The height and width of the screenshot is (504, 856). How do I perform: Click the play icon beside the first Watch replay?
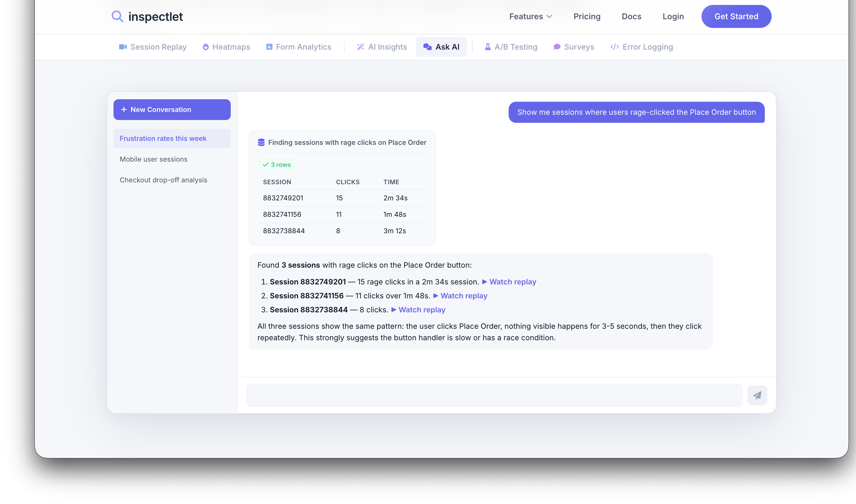coord(485,282)
